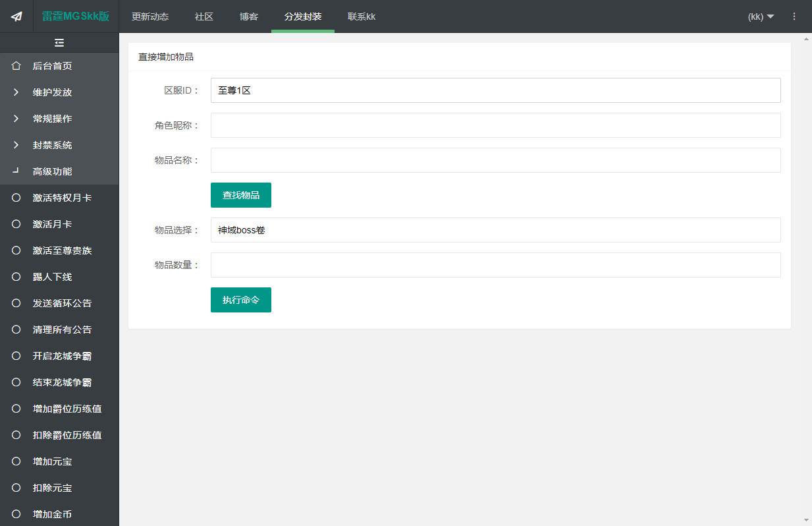812x526 pixels.
Task: Expand the 封禁系统 sidebar group
Action: pyautogui.click(x=53, y=145)
